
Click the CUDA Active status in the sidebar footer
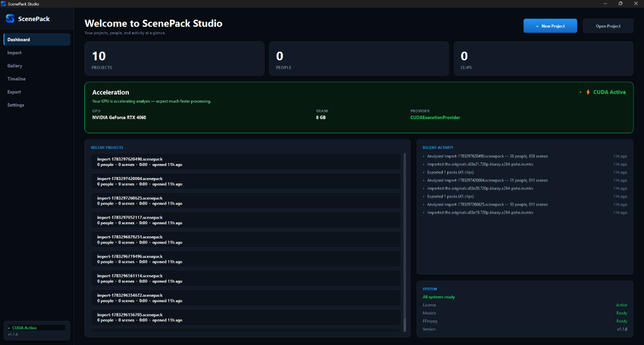coord(36,327)
